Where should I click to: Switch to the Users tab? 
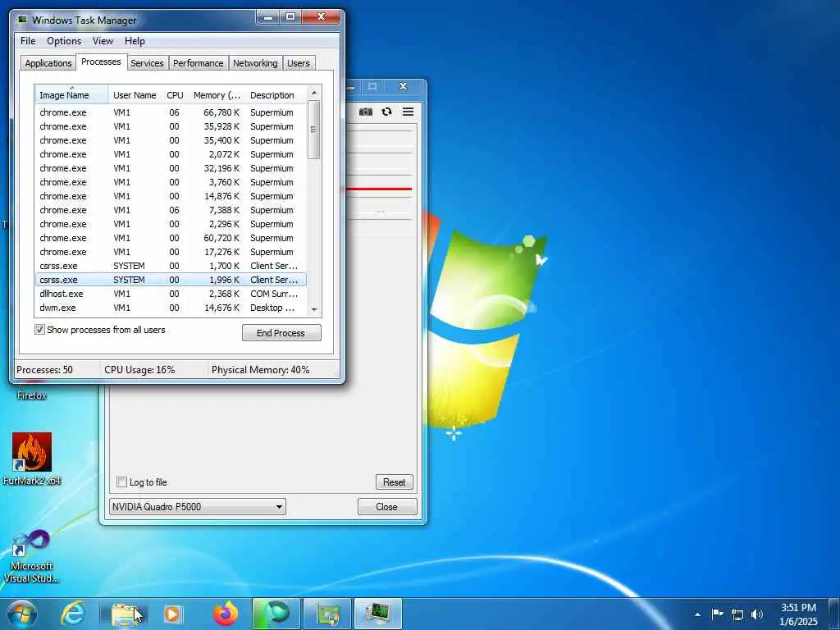coord(299,63)
